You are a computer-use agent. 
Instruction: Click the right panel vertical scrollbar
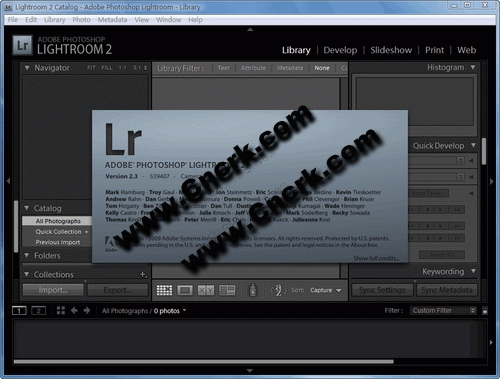coord(484,151)
